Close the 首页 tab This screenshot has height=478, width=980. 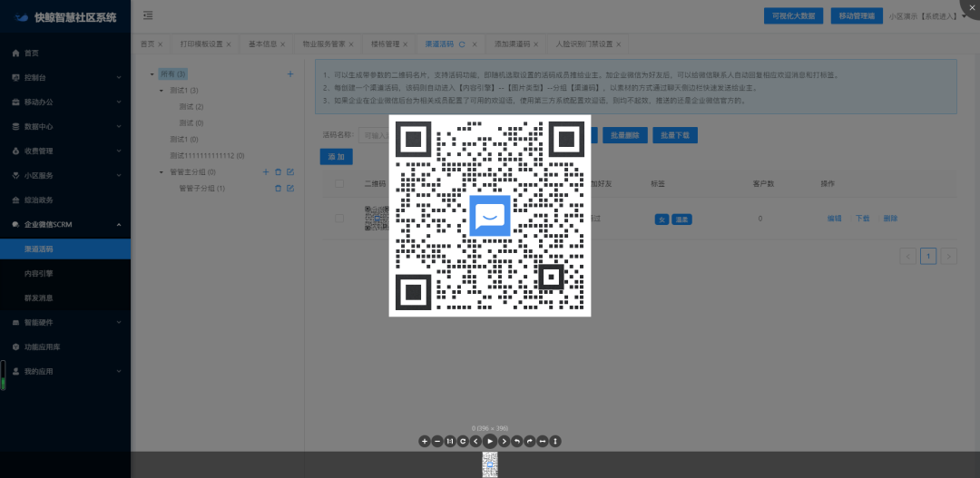pyautogui.click(x=160, y=44)
